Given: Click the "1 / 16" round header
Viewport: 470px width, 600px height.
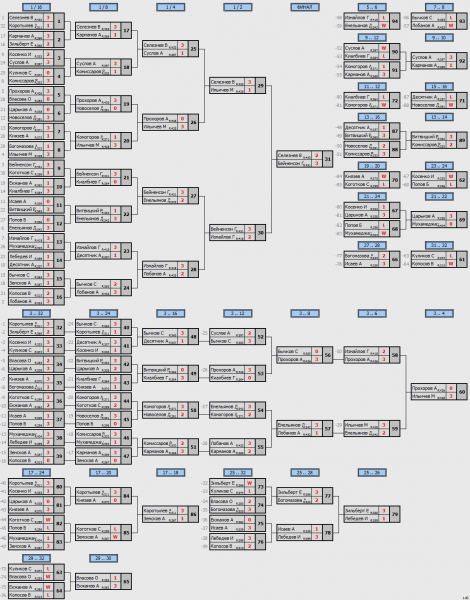Looking at the screenshot, I should (36, 7).
